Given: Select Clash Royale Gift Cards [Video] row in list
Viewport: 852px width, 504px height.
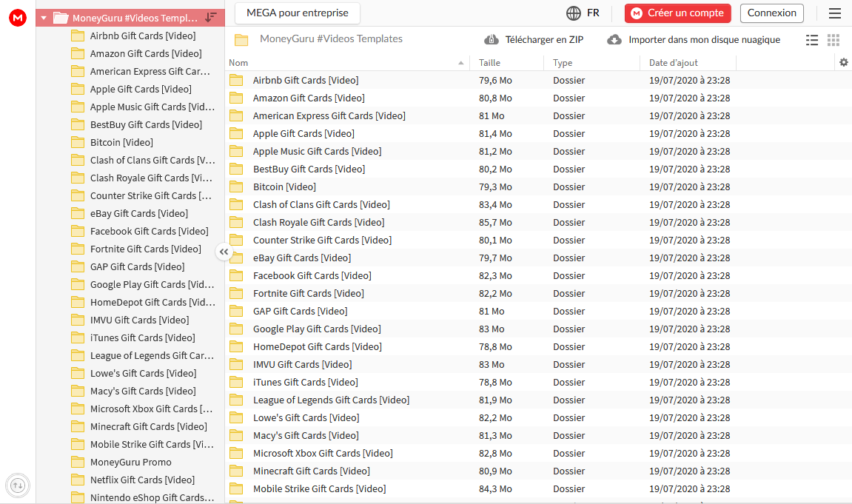Looking at the screenshot, I should tap(538, 223).
